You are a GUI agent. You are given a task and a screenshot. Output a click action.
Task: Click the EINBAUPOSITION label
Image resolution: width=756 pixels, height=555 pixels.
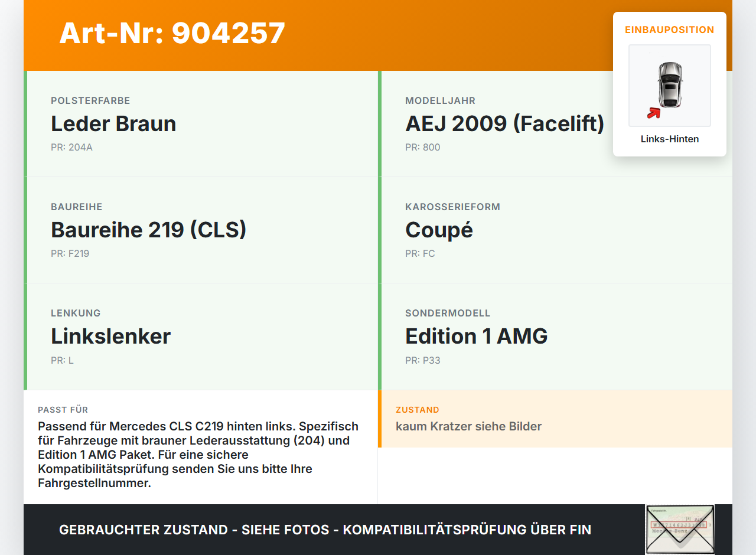(670, 30)
